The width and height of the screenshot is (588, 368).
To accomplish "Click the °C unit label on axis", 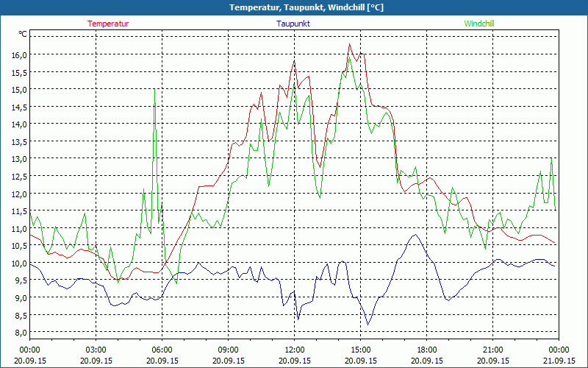I will pyautogui.click(x=23, y=34).
